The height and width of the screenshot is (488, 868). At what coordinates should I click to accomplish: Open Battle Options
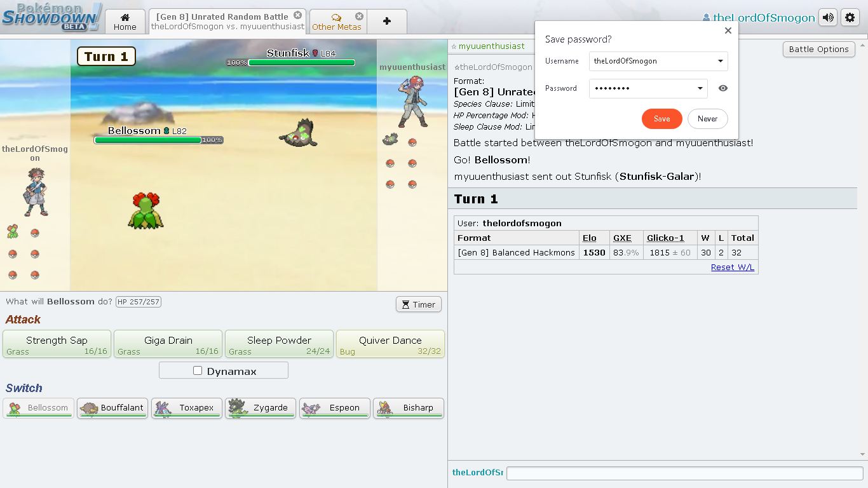click(818, 49)
